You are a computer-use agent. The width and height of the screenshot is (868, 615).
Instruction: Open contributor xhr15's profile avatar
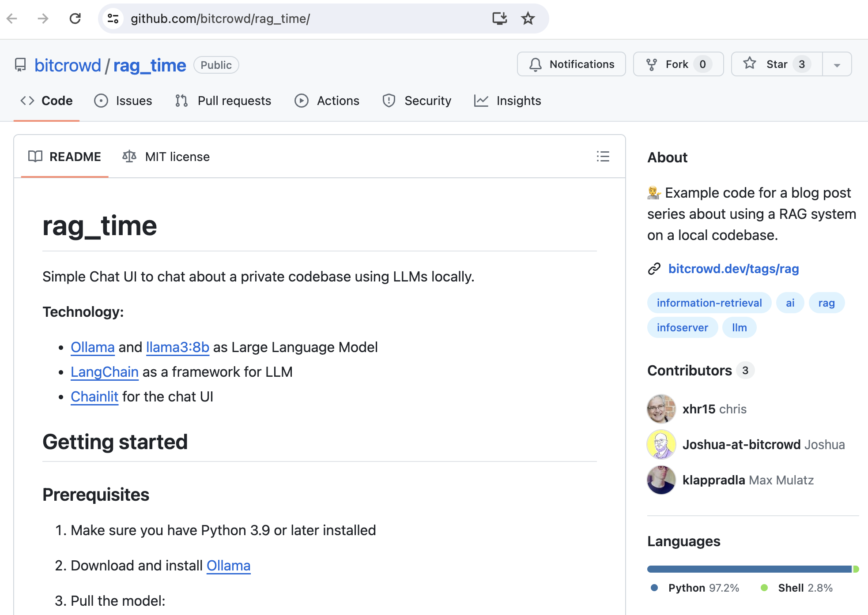pyautogui.click(x=661, y=409)
